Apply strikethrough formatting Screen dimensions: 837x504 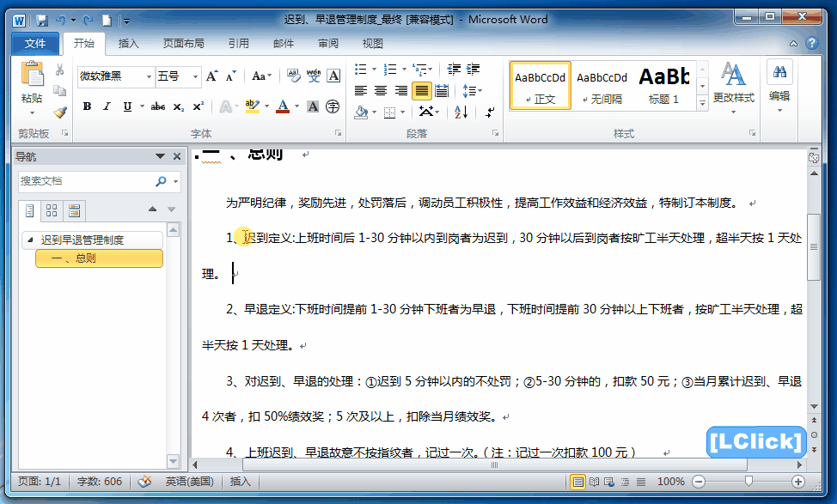pos(159,106)
